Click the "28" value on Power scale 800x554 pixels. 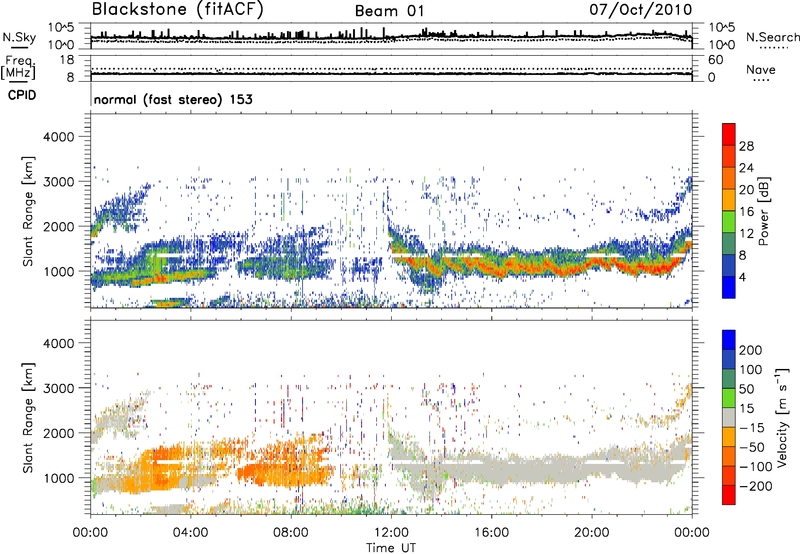click(x=746, y=146)
